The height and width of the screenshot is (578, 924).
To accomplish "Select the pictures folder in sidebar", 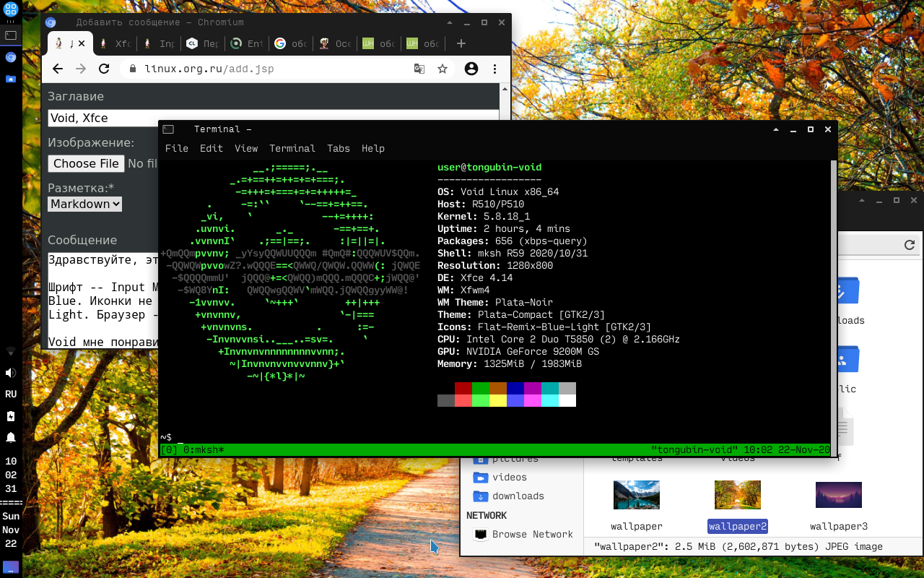I will [x=506, y=459].
